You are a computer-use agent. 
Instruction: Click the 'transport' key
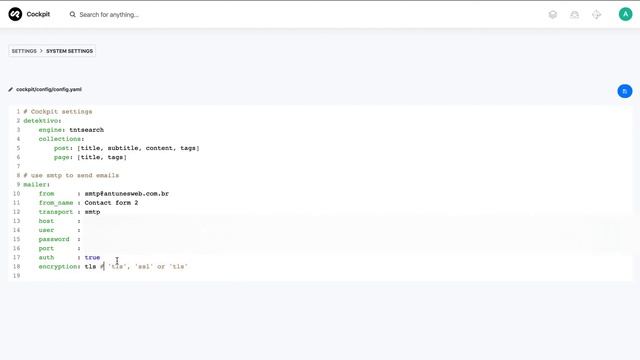click(56, 212)
